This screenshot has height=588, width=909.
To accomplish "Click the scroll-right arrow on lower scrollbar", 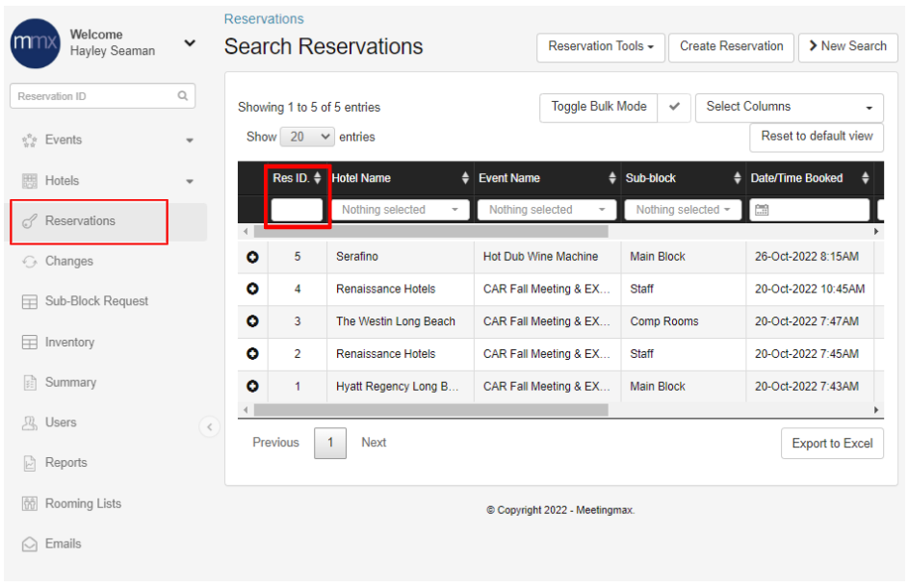I will tap(876, 410).
